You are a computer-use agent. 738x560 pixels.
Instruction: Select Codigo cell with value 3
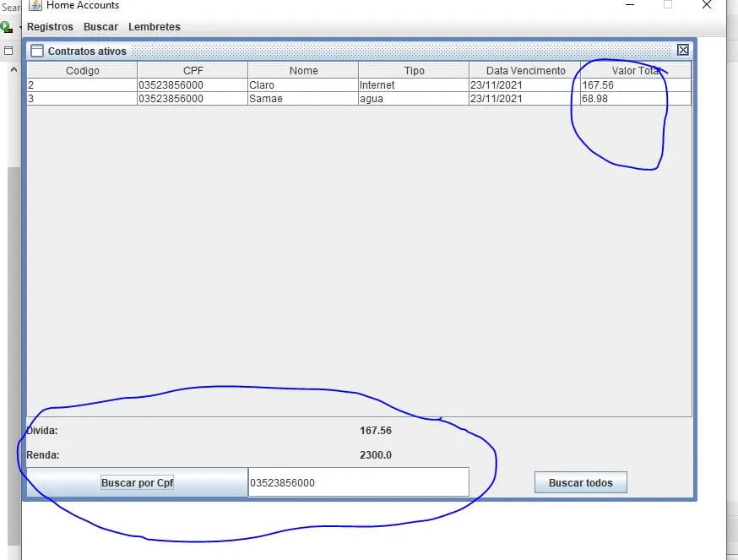coord(83,99)
